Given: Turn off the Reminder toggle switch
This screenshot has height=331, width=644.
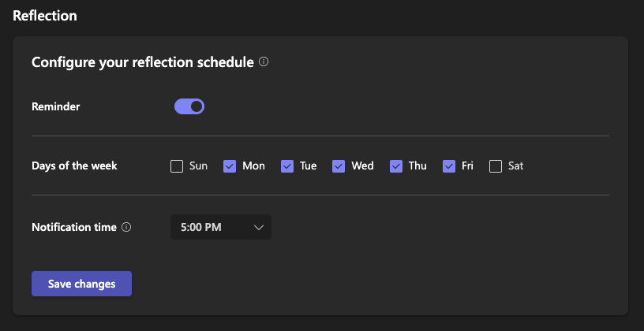Looking at the screenshot, I should pos(189,106).
